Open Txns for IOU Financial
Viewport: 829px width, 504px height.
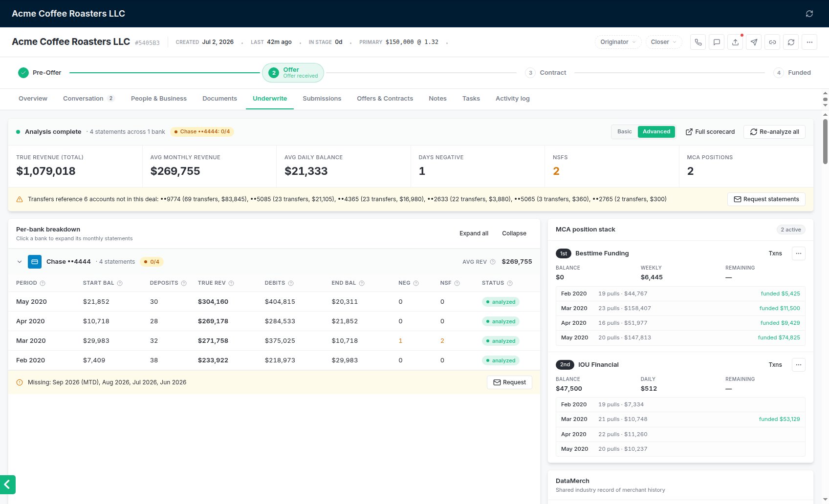(775, 365)
